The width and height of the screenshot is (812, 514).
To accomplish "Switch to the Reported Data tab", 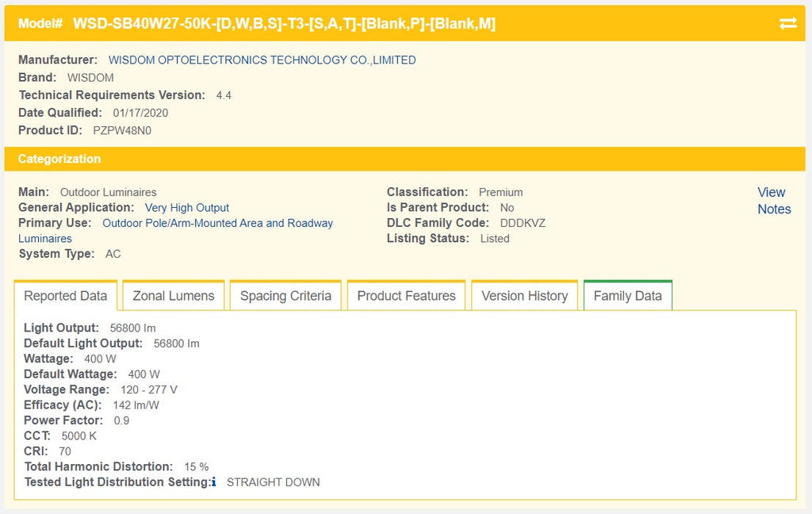I will coord(66,296).
